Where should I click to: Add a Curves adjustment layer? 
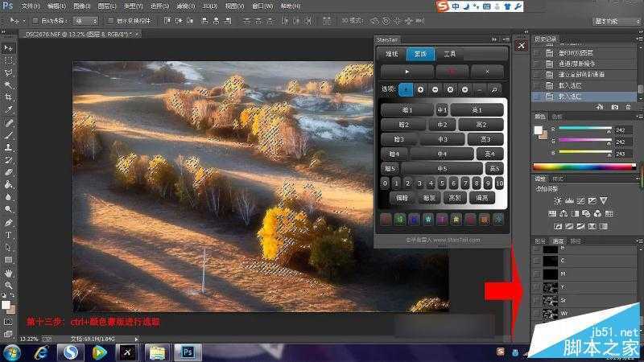[580, 200]
